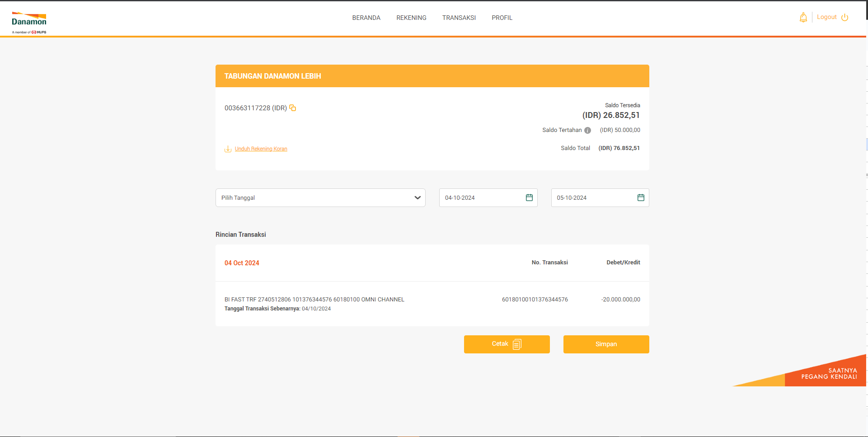Click the Simpan button

(606, 344)
